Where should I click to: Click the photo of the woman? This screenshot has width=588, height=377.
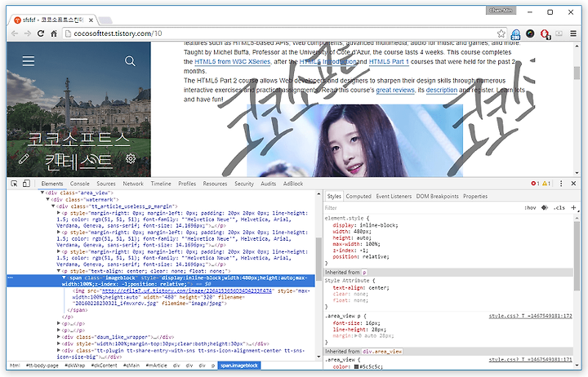354,140
